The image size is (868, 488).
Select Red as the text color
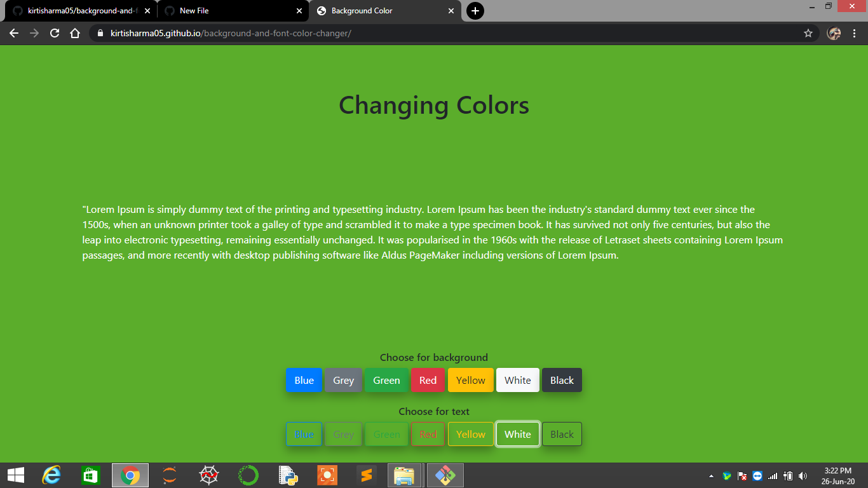428,434
